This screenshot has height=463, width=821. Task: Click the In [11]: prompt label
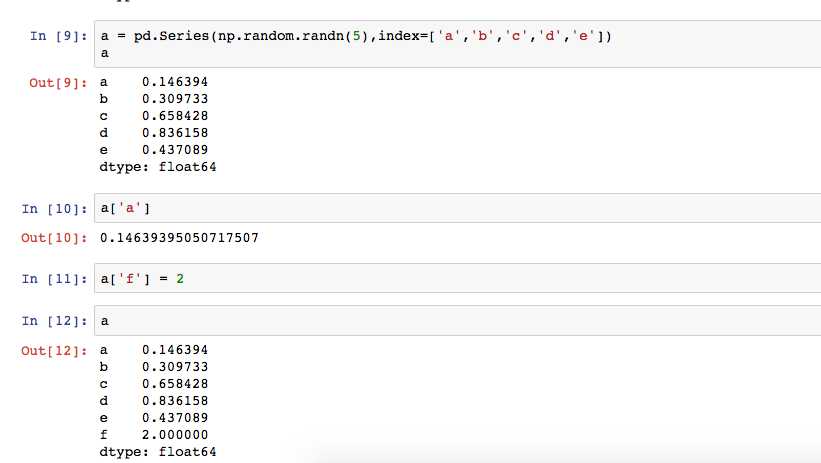[54, 279]
